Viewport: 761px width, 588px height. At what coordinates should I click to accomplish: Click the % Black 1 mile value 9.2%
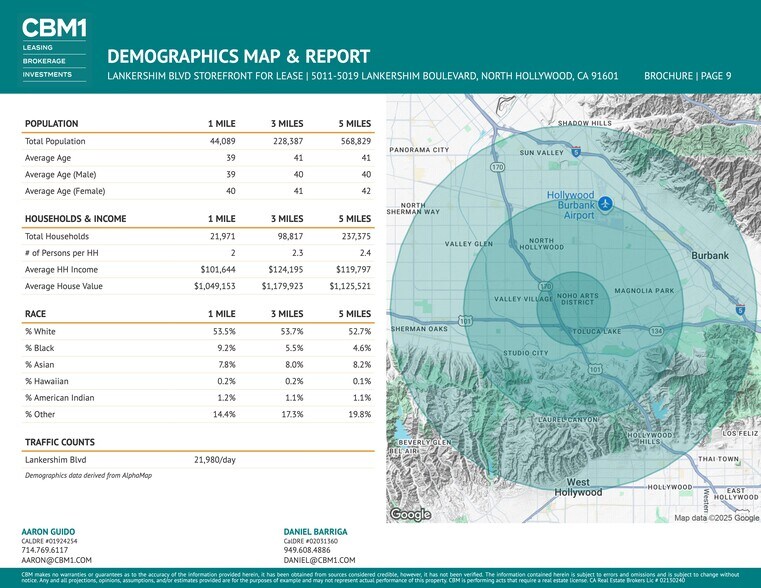click(227, 348)
